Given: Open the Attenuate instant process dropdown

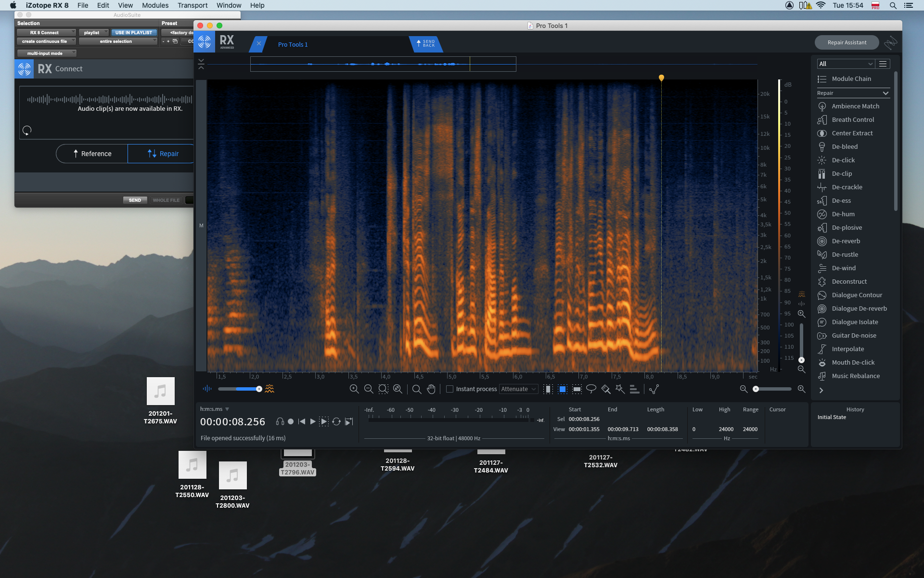Looking at the screenshot, I should click(518, 389).
